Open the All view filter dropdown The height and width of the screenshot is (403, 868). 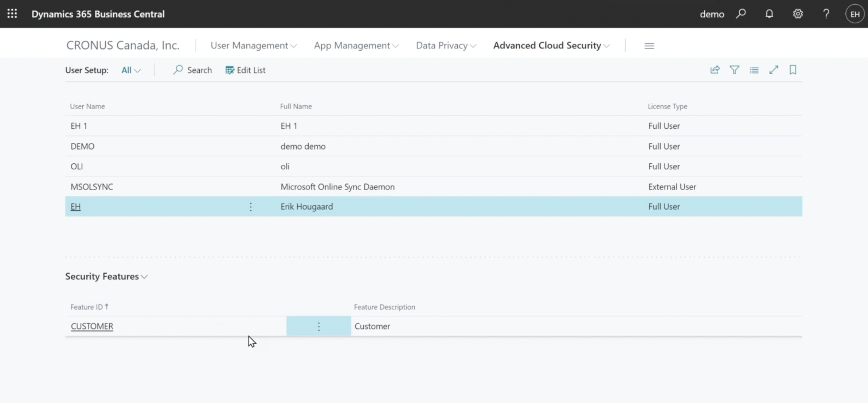pos(131,70)
